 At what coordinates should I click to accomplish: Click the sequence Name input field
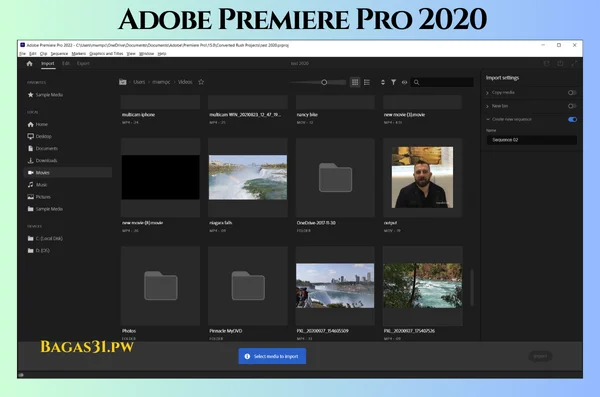[532, 140]
